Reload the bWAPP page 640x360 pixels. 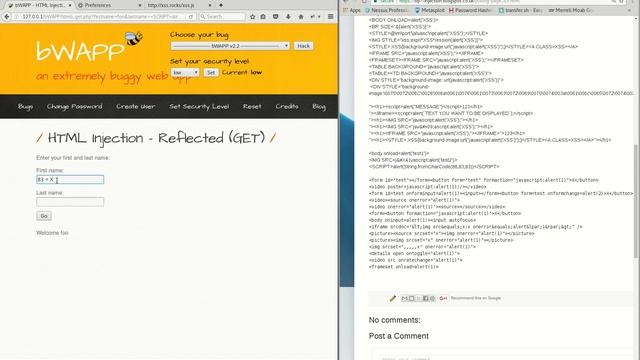click(191, 17)
